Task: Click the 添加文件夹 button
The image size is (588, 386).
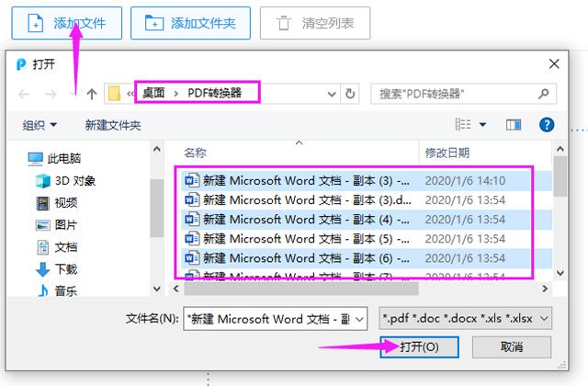Action: point(190,23)
